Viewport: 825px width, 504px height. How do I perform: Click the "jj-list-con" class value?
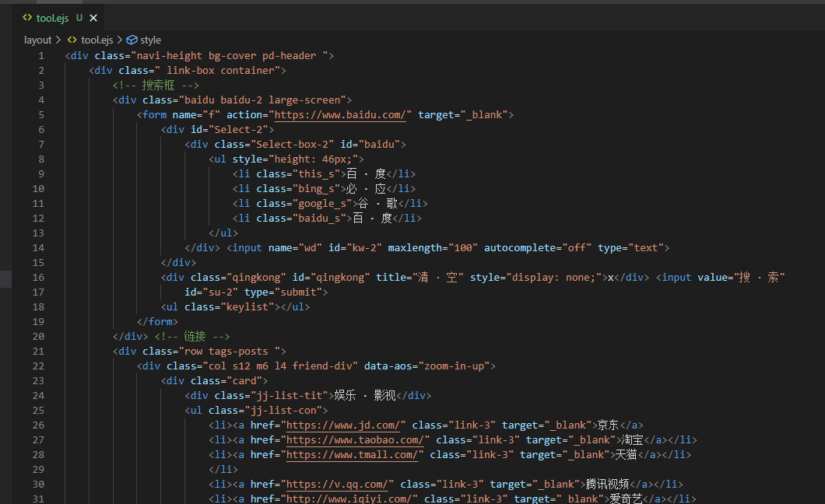(283, 411)
